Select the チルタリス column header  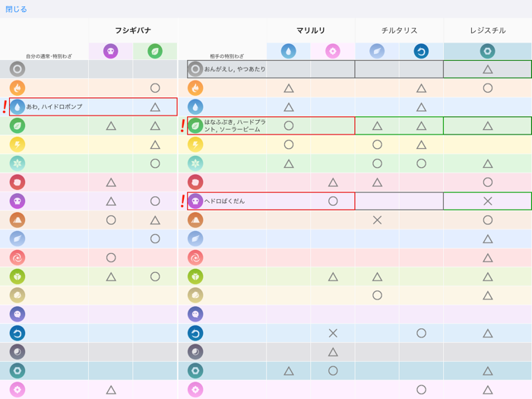[399, 30]
